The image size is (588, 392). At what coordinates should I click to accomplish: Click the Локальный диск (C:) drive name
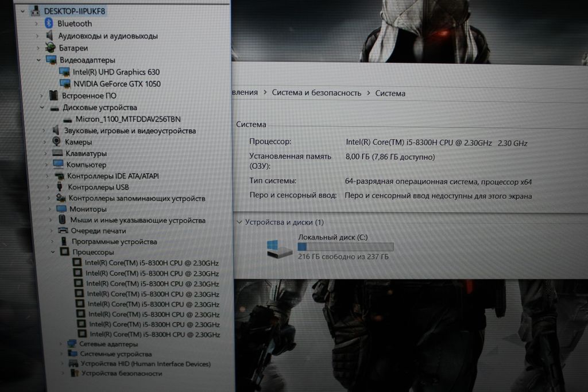pos(333,237)
